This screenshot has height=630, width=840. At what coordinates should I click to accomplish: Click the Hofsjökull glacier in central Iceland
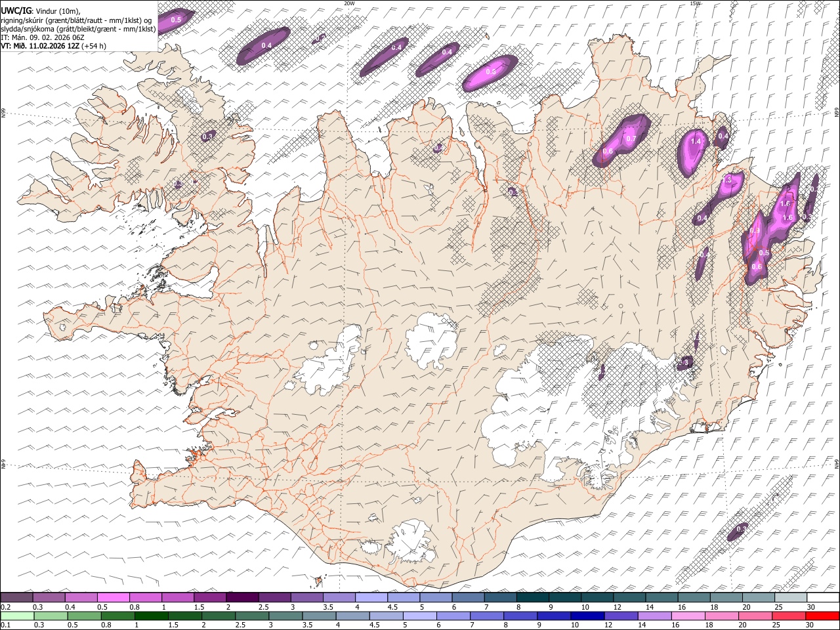[432, 340]
